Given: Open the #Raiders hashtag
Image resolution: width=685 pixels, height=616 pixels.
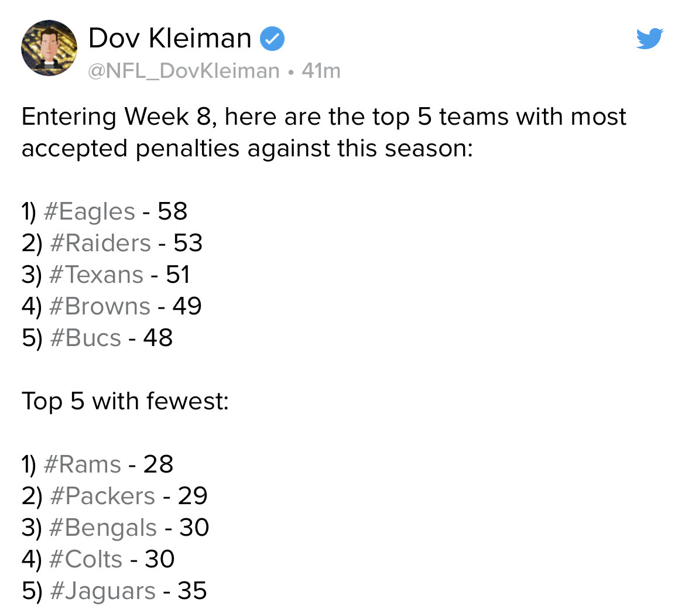Looking at the screenshot, I should [x=101, y=243].
